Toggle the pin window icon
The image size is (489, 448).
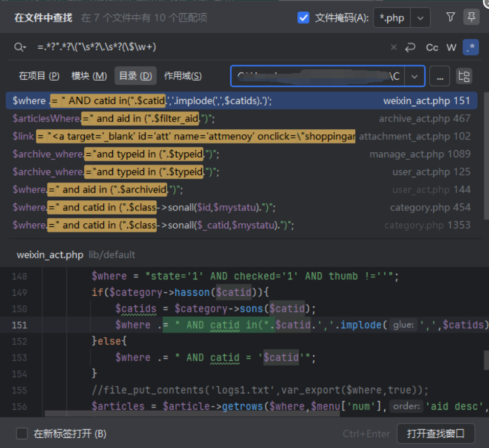(x=471, y=17)
